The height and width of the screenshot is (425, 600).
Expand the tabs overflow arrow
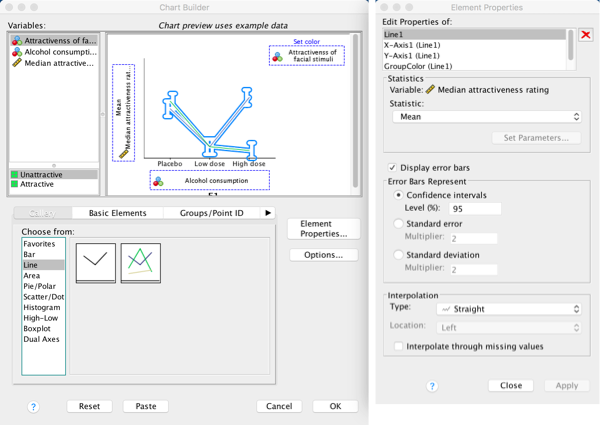[267, 213]
